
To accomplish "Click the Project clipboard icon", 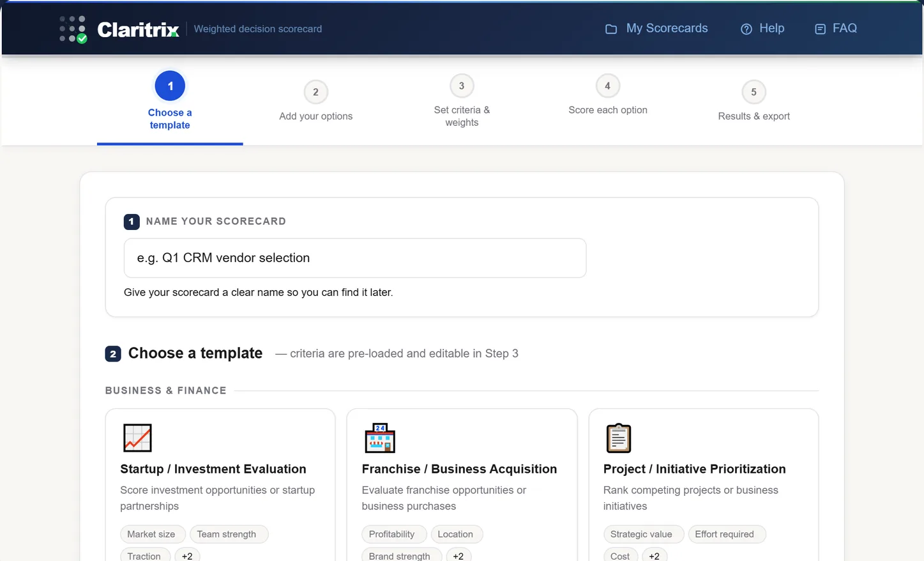I will tap(618, 438).
